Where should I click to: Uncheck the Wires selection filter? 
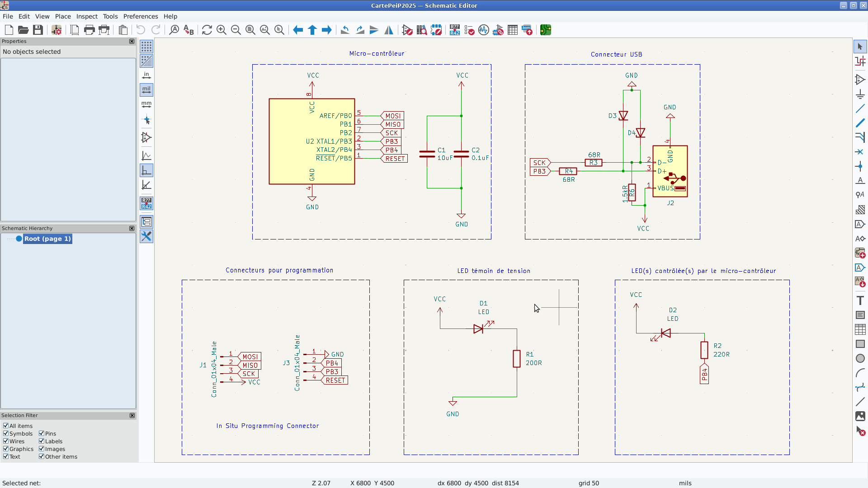pos(6,441)
